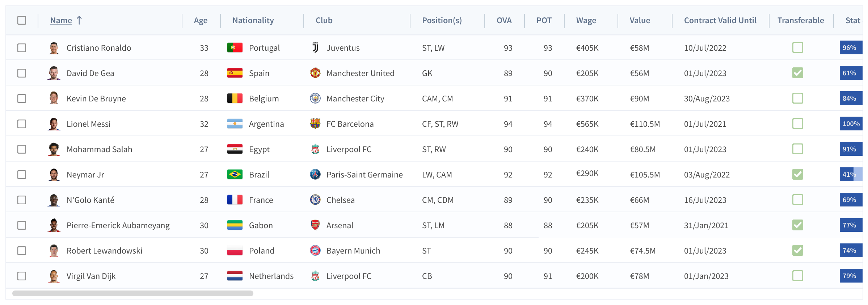Click the Brazil flag icon
Screen dimensions: 868x305
pos(235,175)
